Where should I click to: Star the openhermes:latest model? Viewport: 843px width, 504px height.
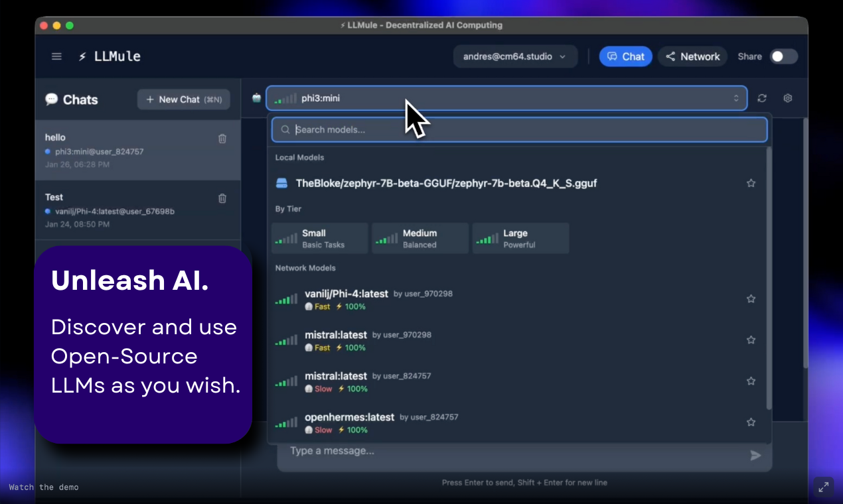click(751, 422)
